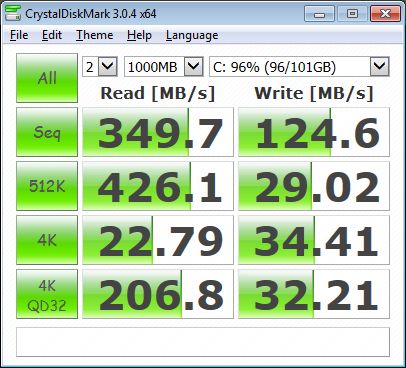Open the Help menu

tap(139, 35)
